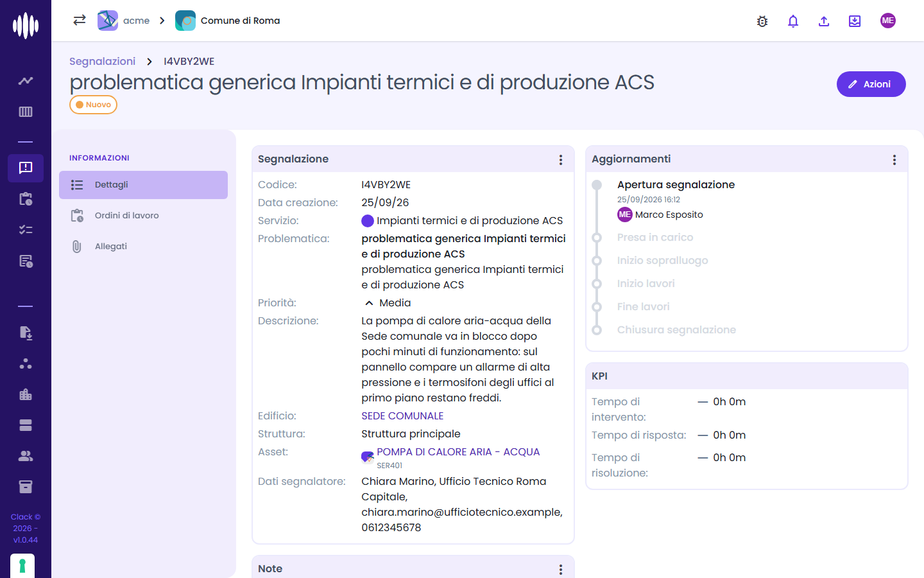Click the Comune di Roma breadcrumb

point(228,21)
